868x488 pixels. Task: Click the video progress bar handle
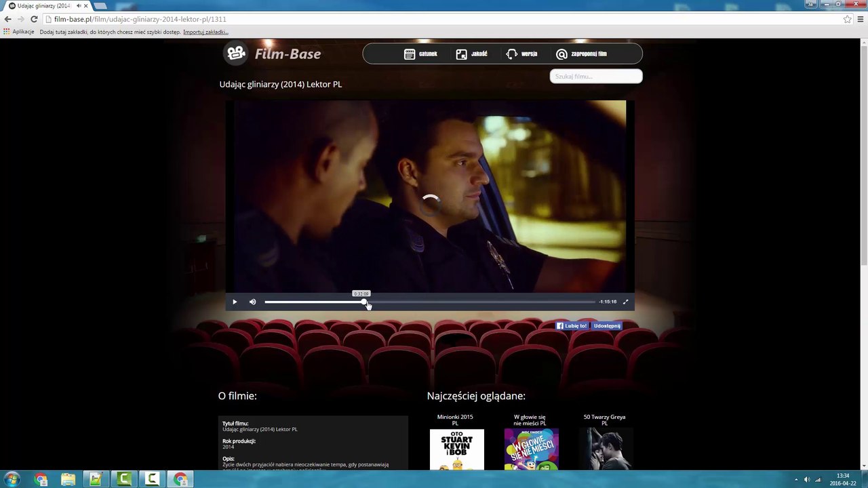[x=364, y=302]
